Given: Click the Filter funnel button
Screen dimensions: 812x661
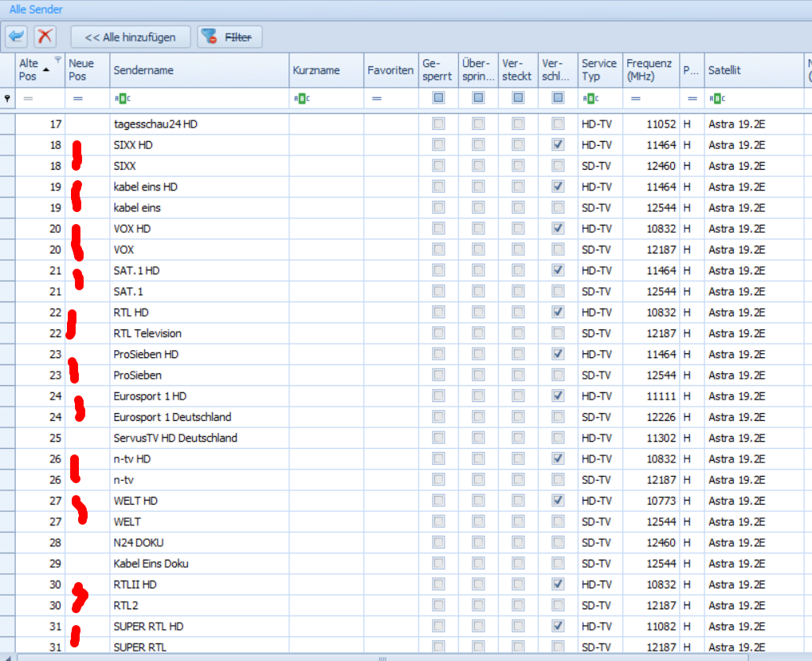Looking at the screenshot, I should tap(229, 37).
